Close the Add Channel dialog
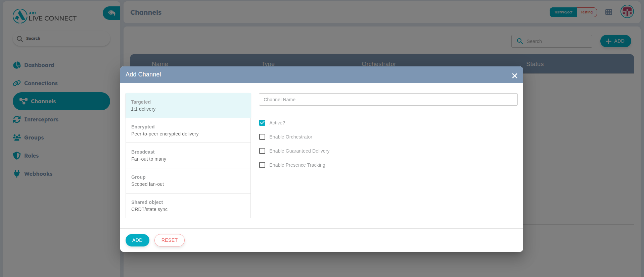 coord(514,76)
